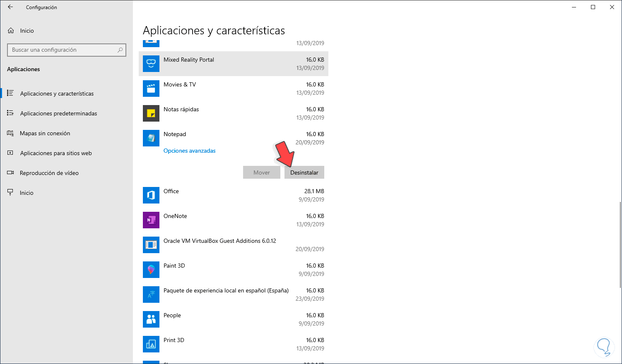This screenshot has height=364, width=622.
Task: Click the 23/09/2019 install date
Action: (310, 299)
